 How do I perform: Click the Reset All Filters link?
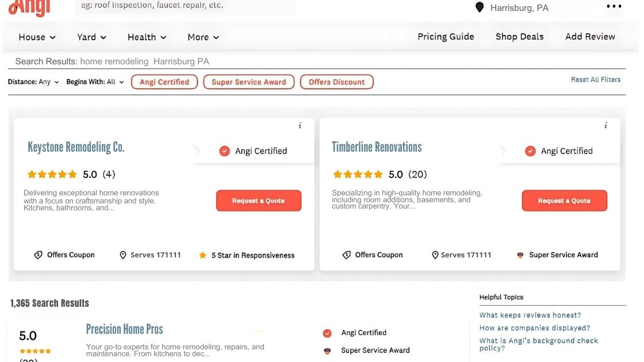(595, 80)
